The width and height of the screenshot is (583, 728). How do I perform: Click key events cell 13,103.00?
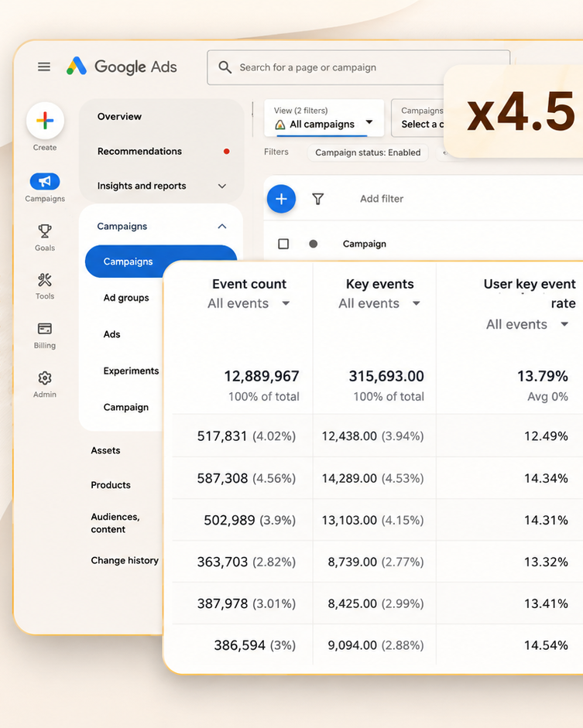[349, 520]
